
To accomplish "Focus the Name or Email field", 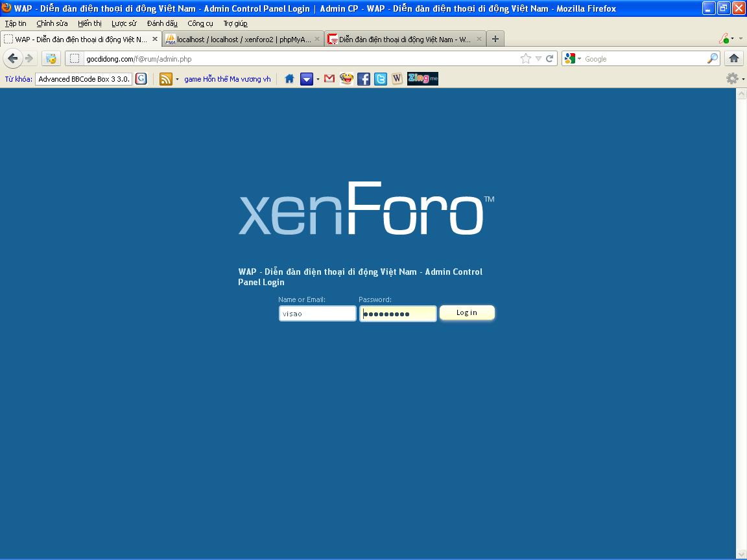I will coord(317,313).
